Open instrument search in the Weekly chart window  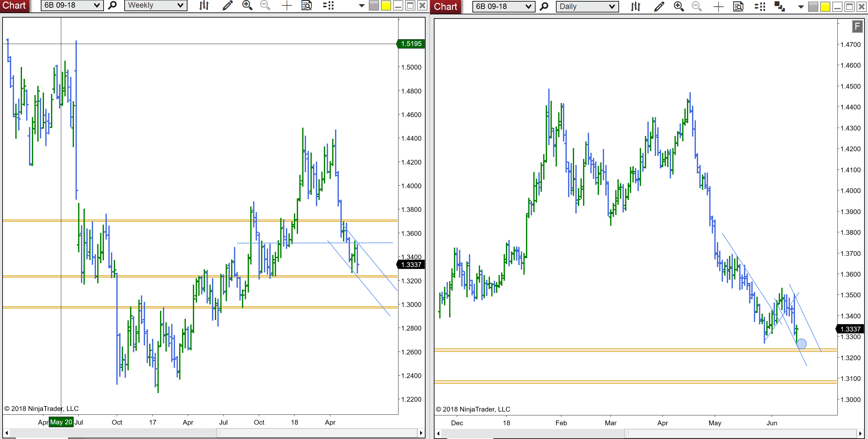[x=113, y=5]
